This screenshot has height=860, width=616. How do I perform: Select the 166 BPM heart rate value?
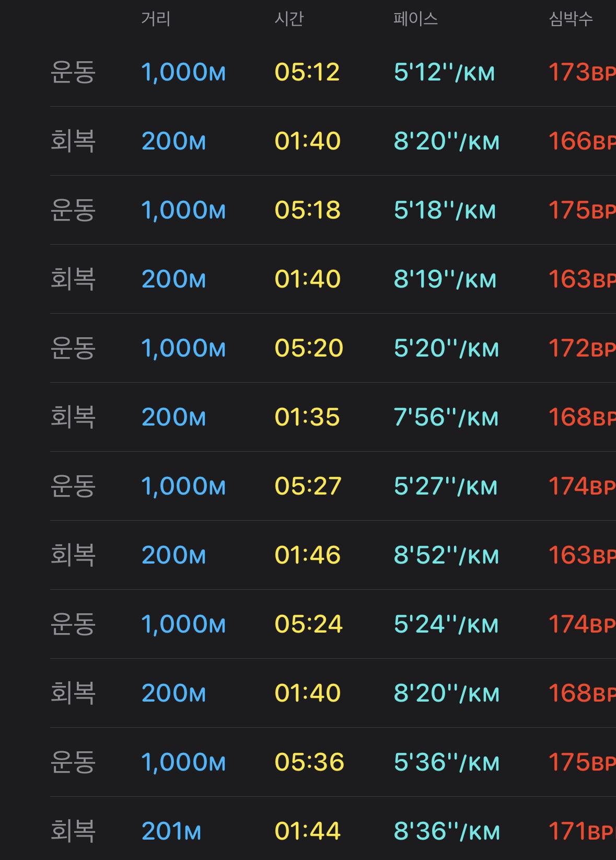[x=582, y=141]
